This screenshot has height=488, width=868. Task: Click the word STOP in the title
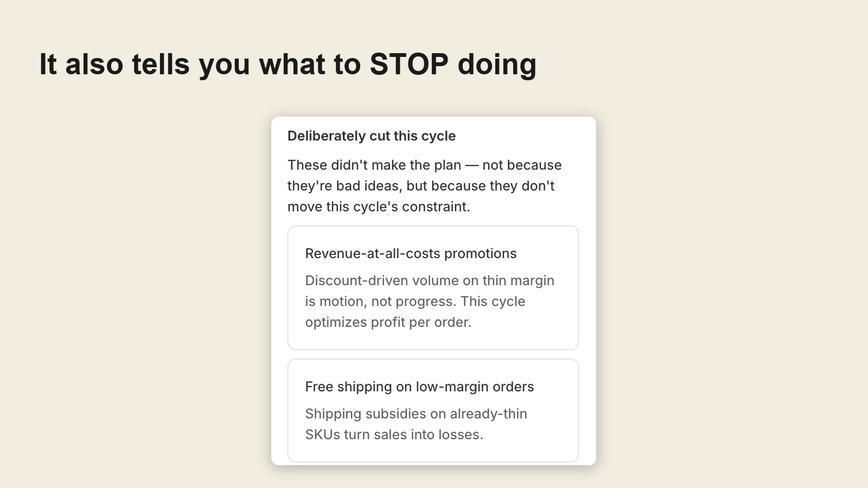(409, 64)
